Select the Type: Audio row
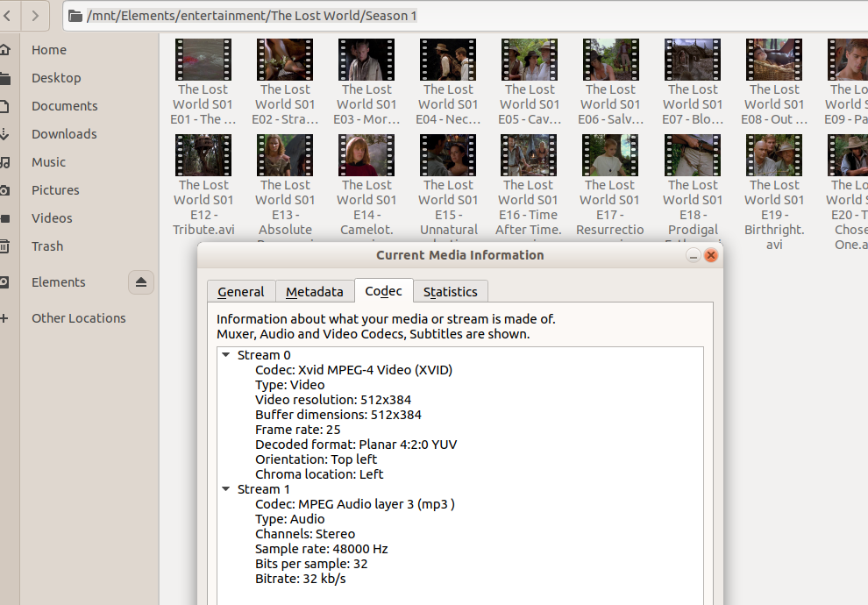 click(x=290, y=519)
